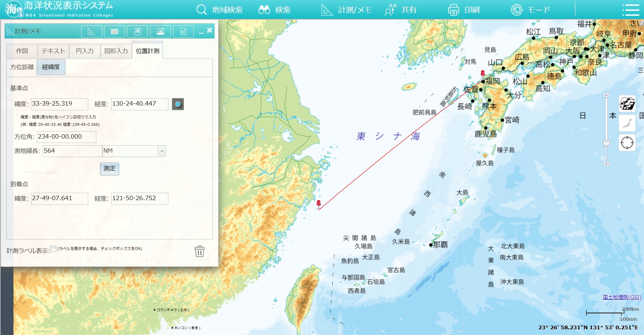Image resolution: width=644 pixels, height=335 pixels.
Task: Click the save-shapes-to-disk icon in panel header
Action: tap(137, 32)
